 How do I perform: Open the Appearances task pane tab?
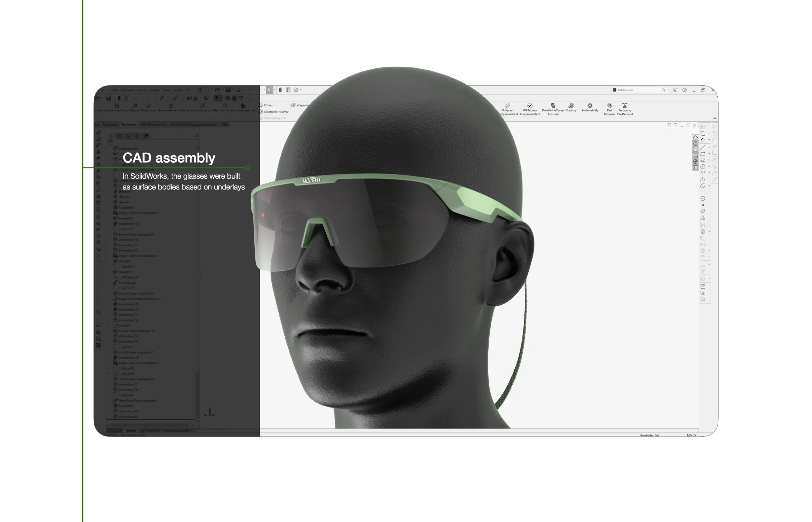tap(696, 161)
